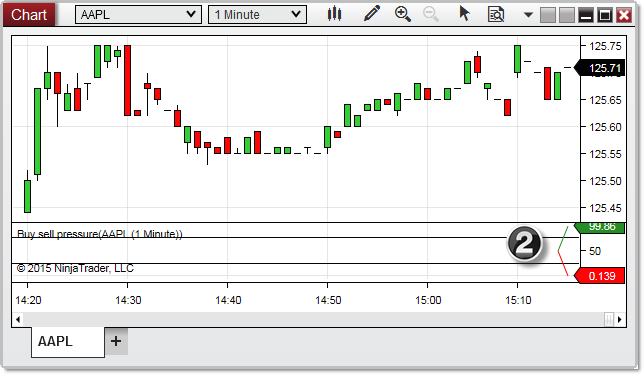Minimize the chart window

pos(586,15)
